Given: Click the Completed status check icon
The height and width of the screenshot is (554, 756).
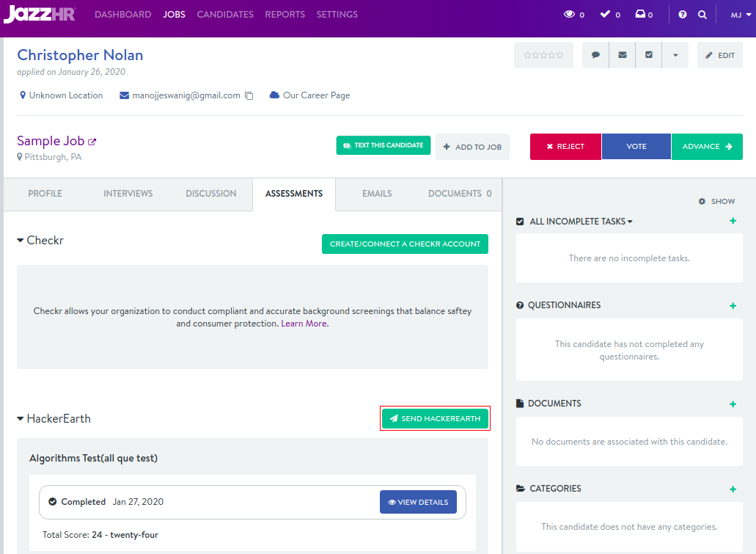Looking at the screenshot, I should 53,502.
